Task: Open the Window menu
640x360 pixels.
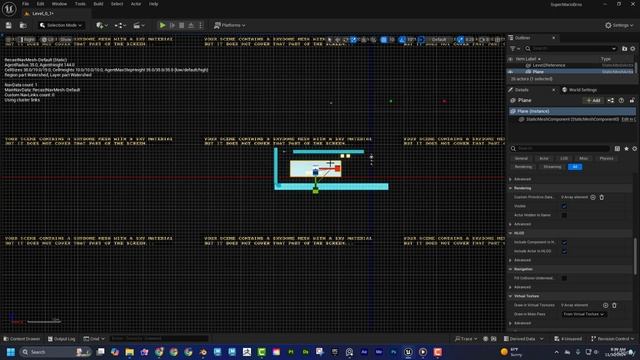Action: point(59,4)
